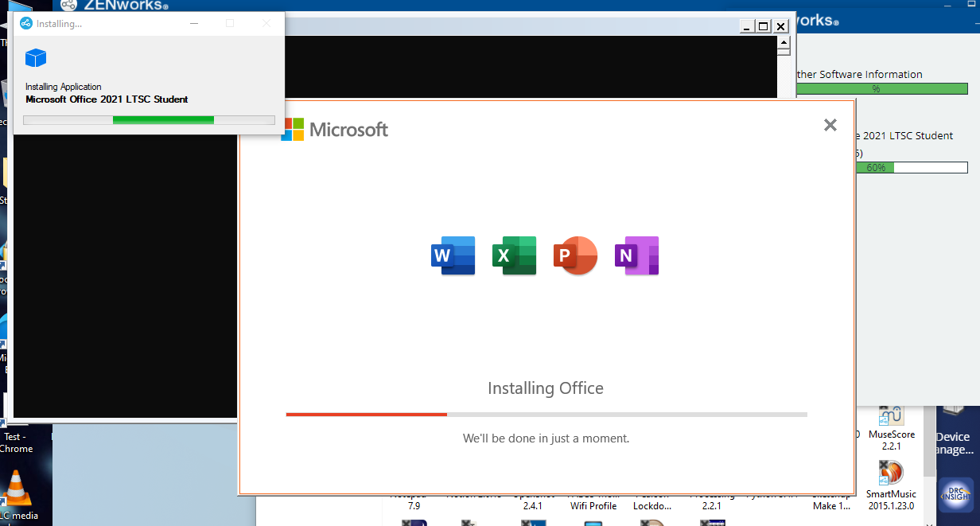Click the blue cube icon in Installing window

pyautogui.click(x=36, y=57)
